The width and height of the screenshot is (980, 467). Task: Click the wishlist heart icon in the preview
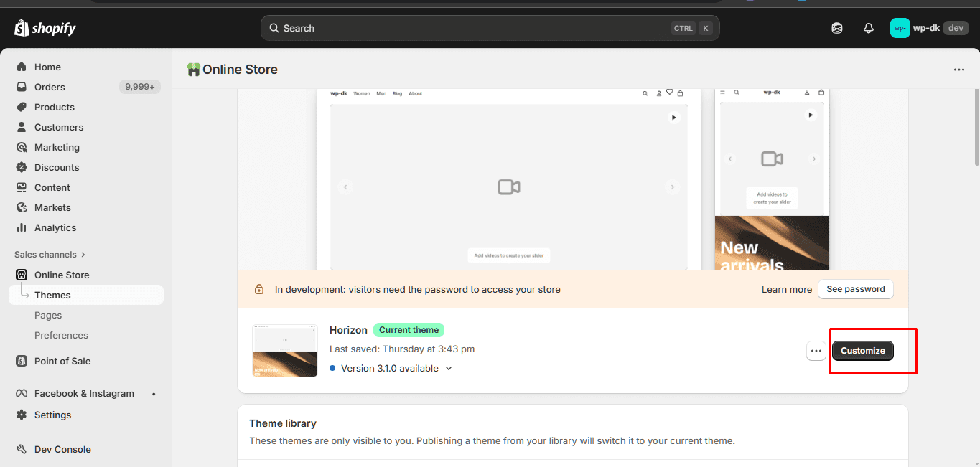(669, 93)
